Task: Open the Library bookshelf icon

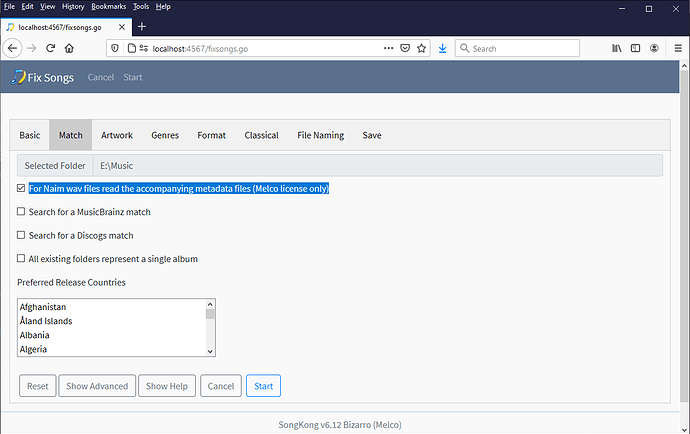Action: tap(617, 48)
